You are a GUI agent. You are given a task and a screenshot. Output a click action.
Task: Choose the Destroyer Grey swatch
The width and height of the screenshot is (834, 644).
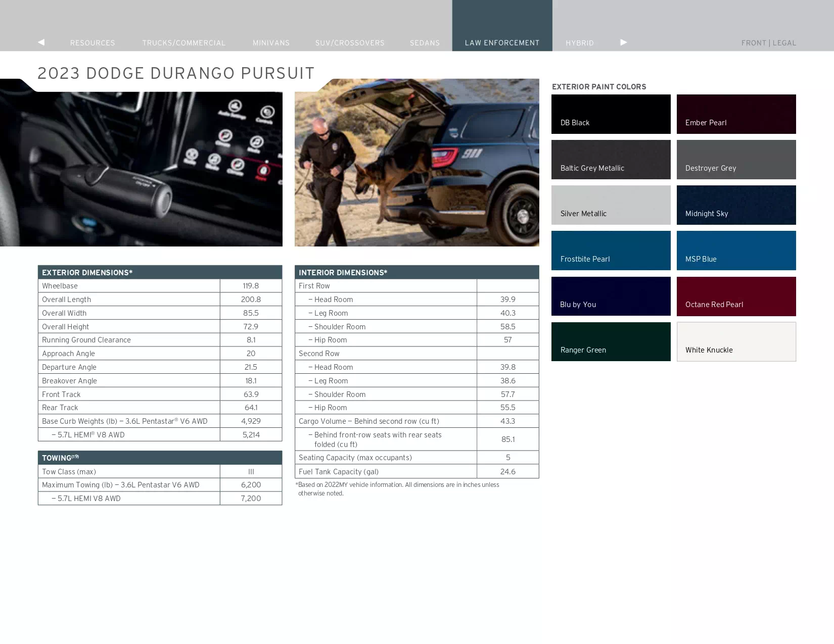[x=736, y=160]
